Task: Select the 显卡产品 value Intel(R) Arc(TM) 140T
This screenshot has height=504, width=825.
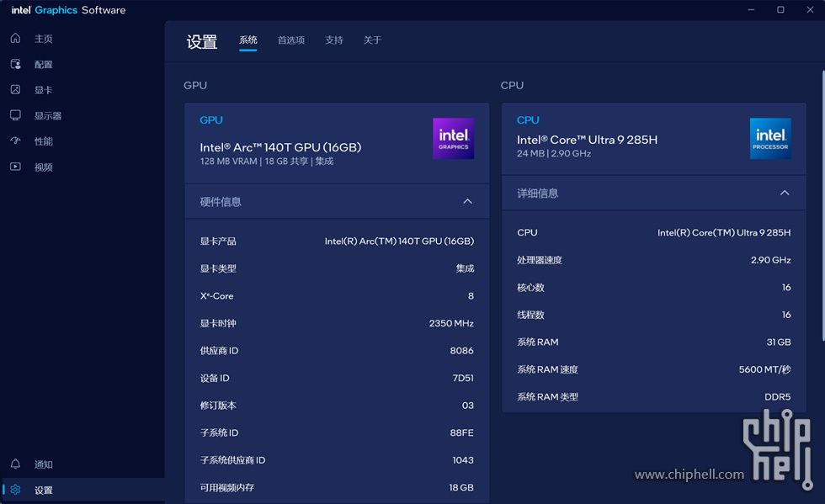Action: tap(399, 241)
